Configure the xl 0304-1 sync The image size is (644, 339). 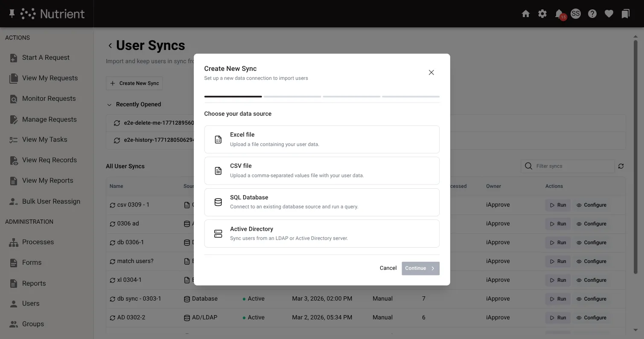[592, 280]
